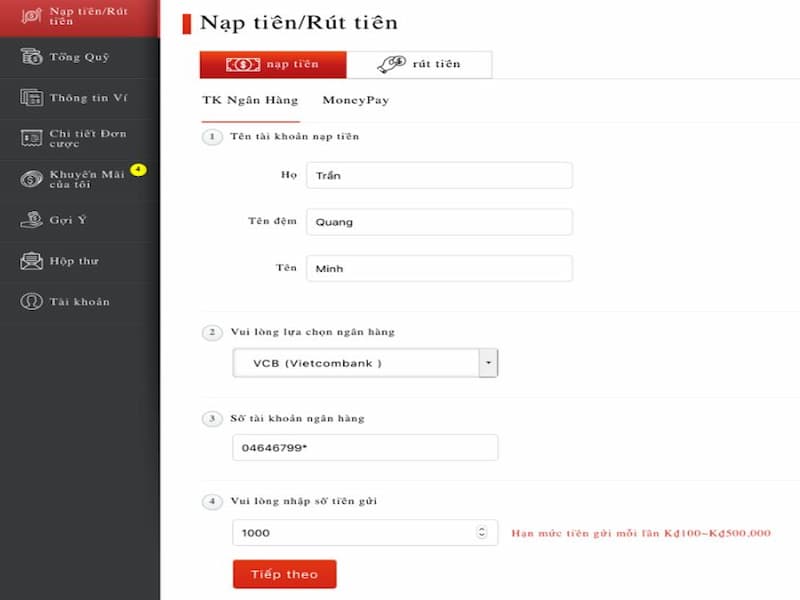The height and width of the screenshot is (600, 800).
Task: Open the Nạp tiền/Rút tiền sidebar icon
Action: 31,15
